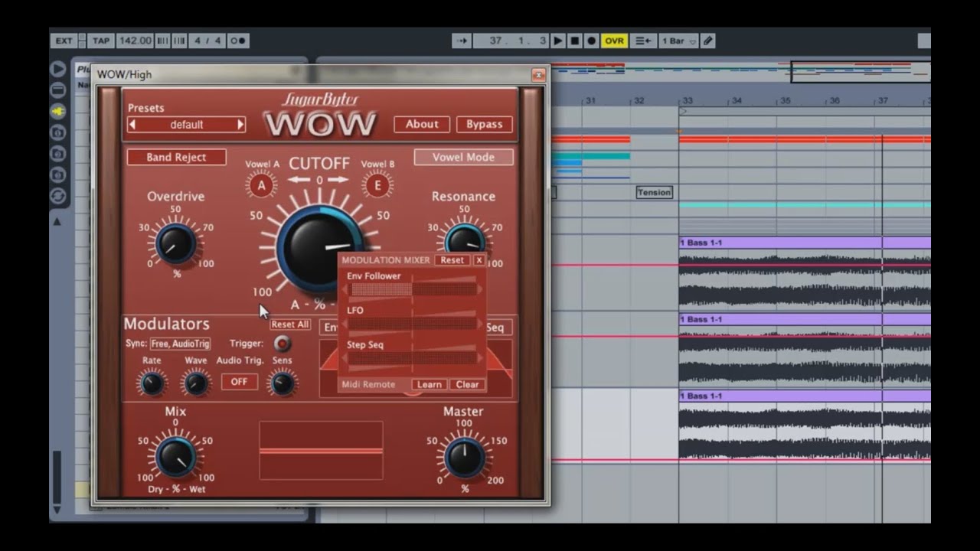The image size is (980, 551).
Task: Stop playback with the transport Stop button
Action: coord(575,41)
